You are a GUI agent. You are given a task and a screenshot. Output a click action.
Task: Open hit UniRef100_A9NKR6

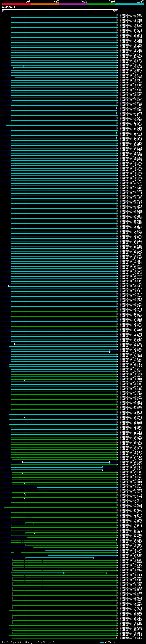tap(131, 20)
